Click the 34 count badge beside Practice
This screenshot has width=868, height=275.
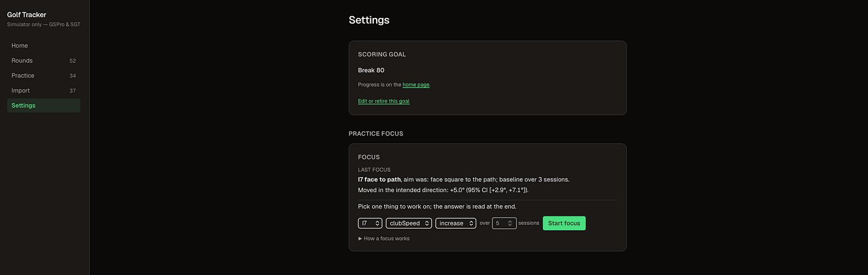click(x=72, y=76)
